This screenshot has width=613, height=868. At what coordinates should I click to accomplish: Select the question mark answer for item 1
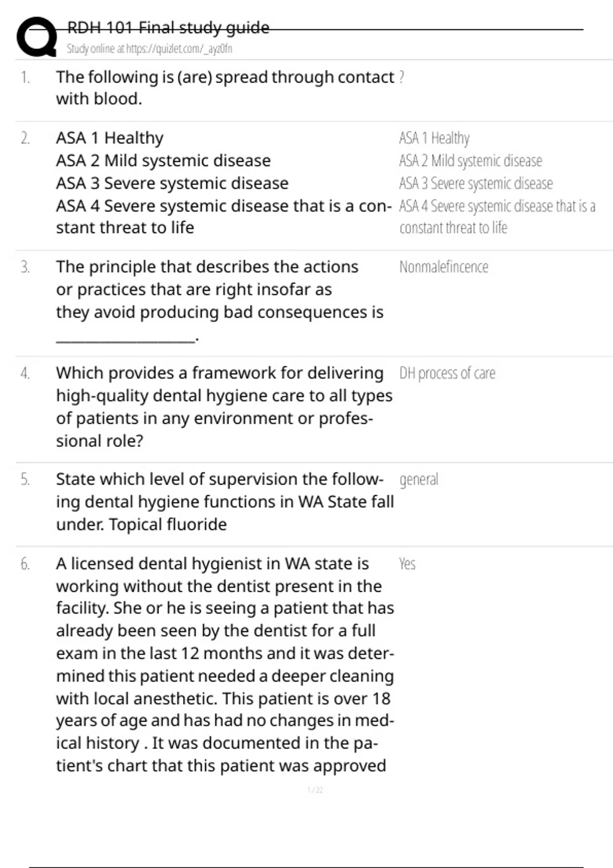402,77
